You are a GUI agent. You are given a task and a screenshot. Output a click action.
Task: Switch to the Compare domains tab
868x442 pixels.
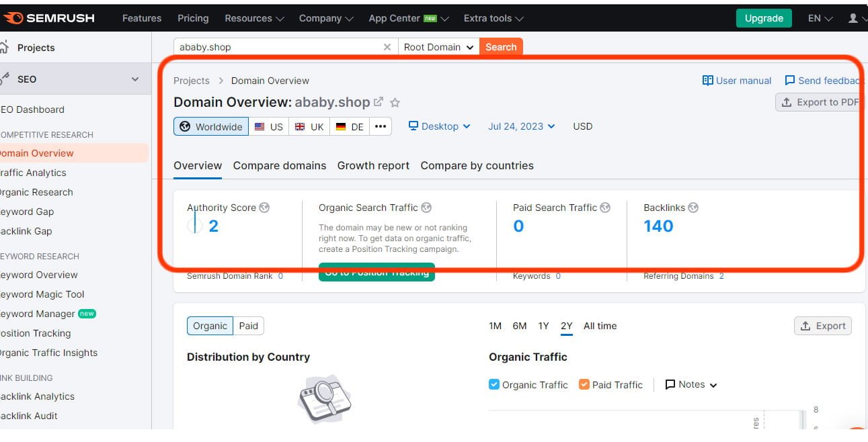(280, 165)
